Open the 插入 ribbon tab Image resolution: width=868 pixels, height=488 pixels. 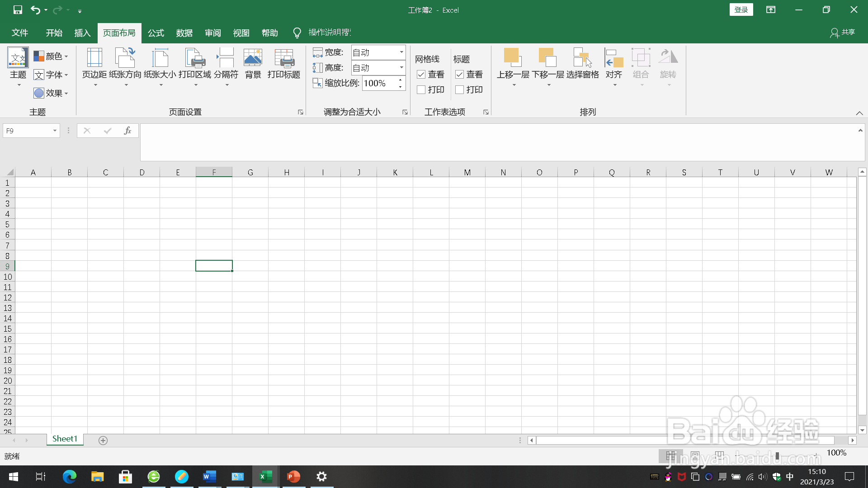[82, 33]
